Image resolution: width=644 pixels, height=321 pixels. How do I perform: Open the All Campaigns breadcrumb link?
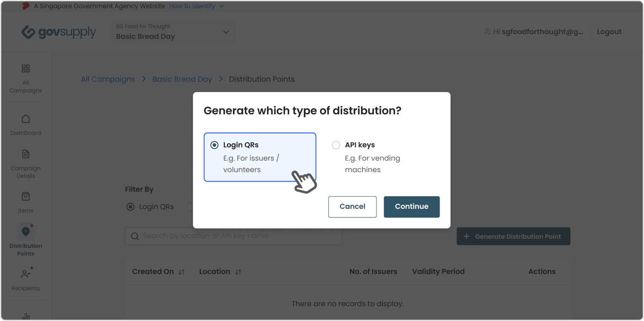point(108,79)
